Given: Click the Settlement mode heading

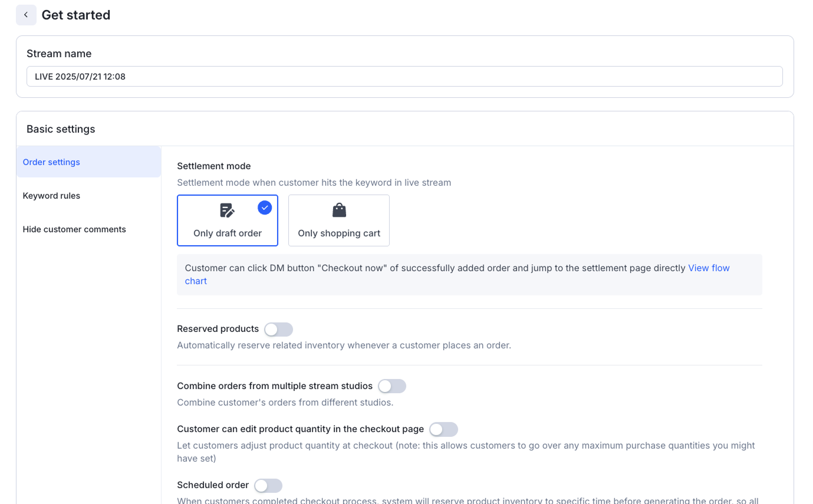Looking at the screenshot, I should click(213, 166).
